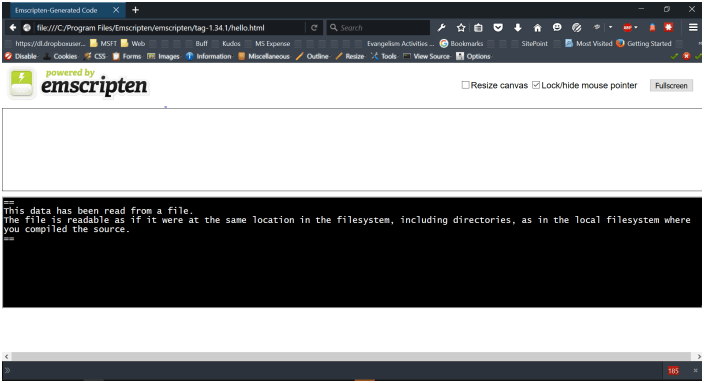
Task: Open the MS Expense bookmark
Action: [268, 44]
